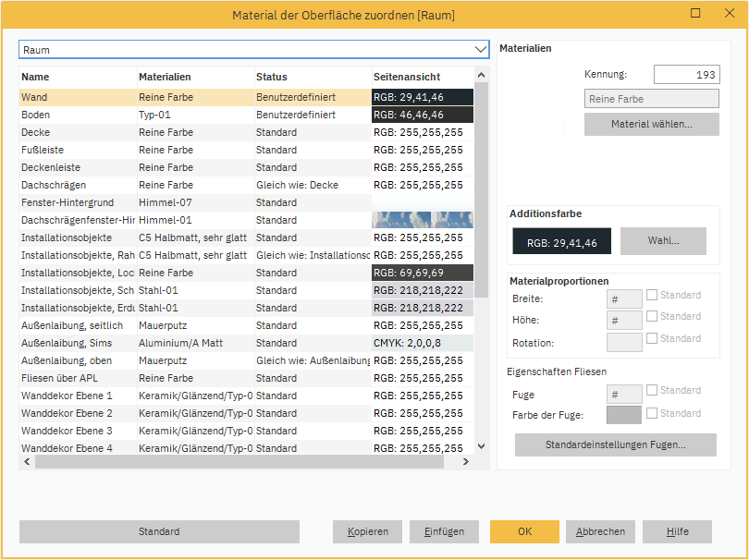Select the sky texture preview for Dachschrägenfenster

422,220
